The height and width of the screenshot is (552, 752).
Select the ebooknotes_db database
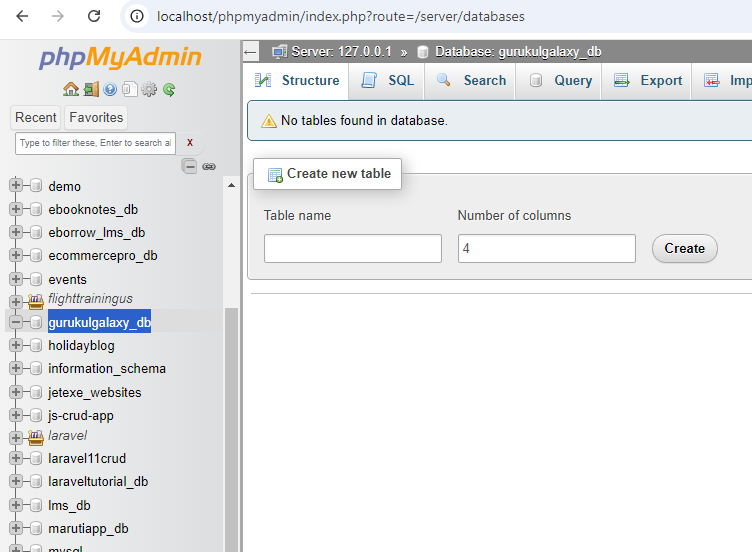[93, 210]
